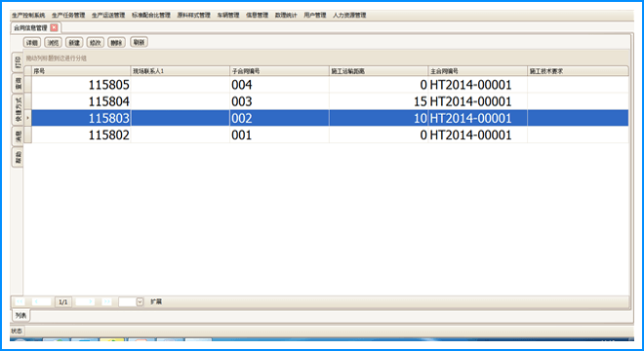
Task: Click the 状态 status bar label
Action: click(x=17, y=331)
